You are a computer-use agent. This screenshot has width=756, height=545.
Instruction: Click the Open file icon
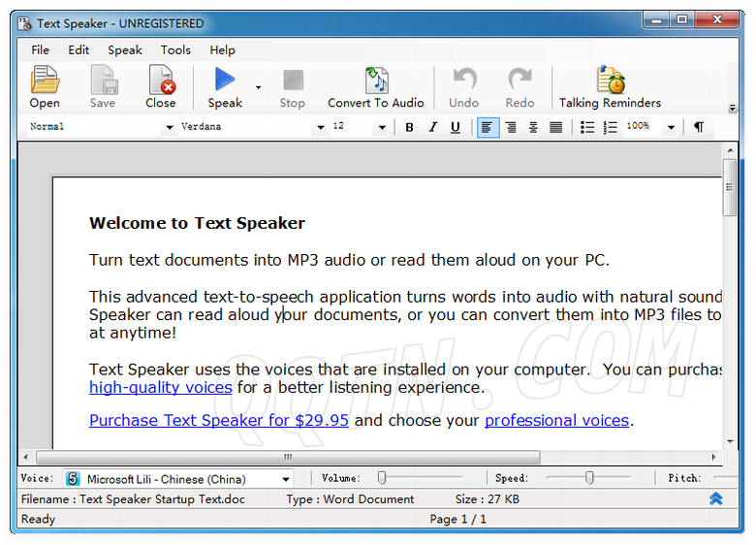(x=45, y=85)
